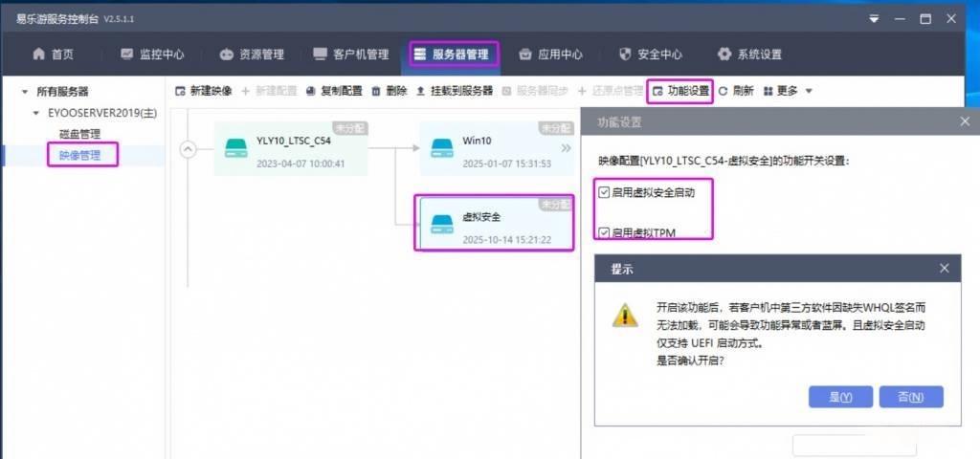
Task: Click the greyed 还原点管理 toolbar item
Action: [610, 91]
